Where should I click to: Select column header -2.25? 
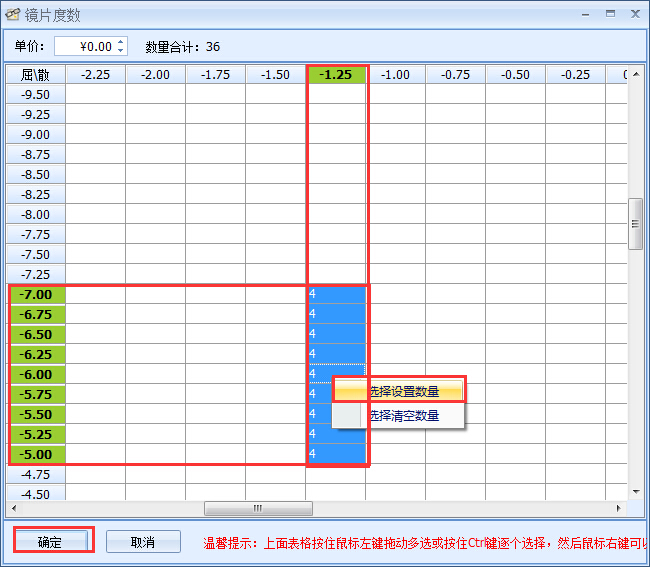coord(95,75)
